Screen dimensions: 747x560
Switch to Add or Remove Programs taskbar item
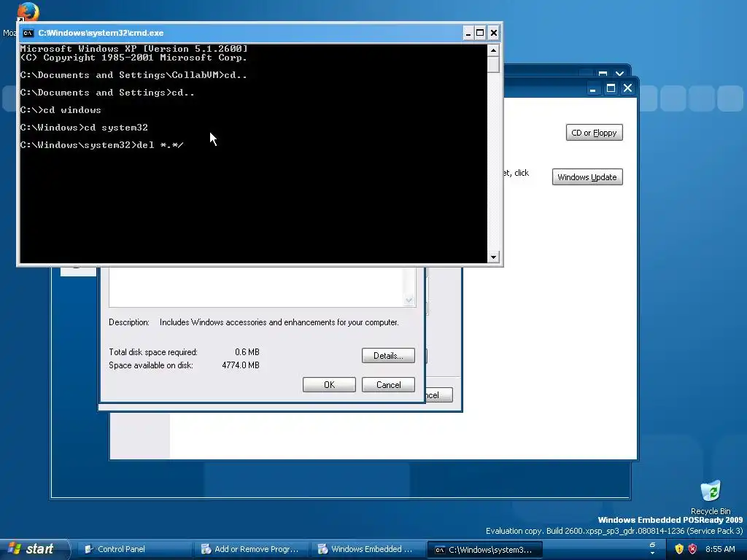249,549
